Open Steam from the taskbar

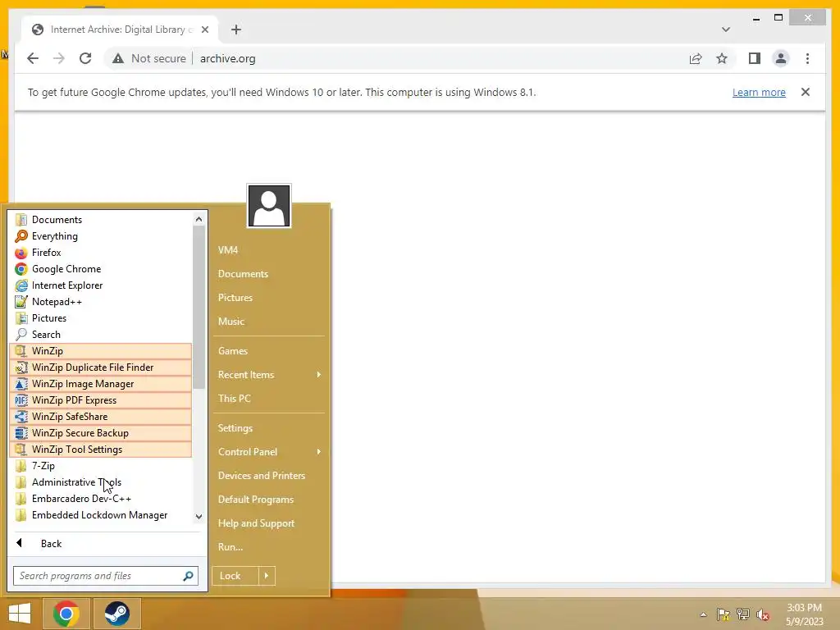point(116,614)
